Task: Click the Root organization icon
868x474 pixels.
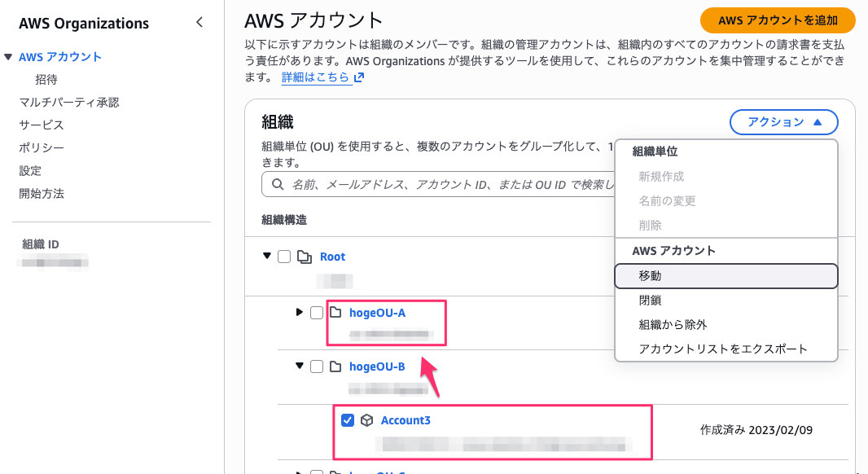Action: click(x=305, y=257)
